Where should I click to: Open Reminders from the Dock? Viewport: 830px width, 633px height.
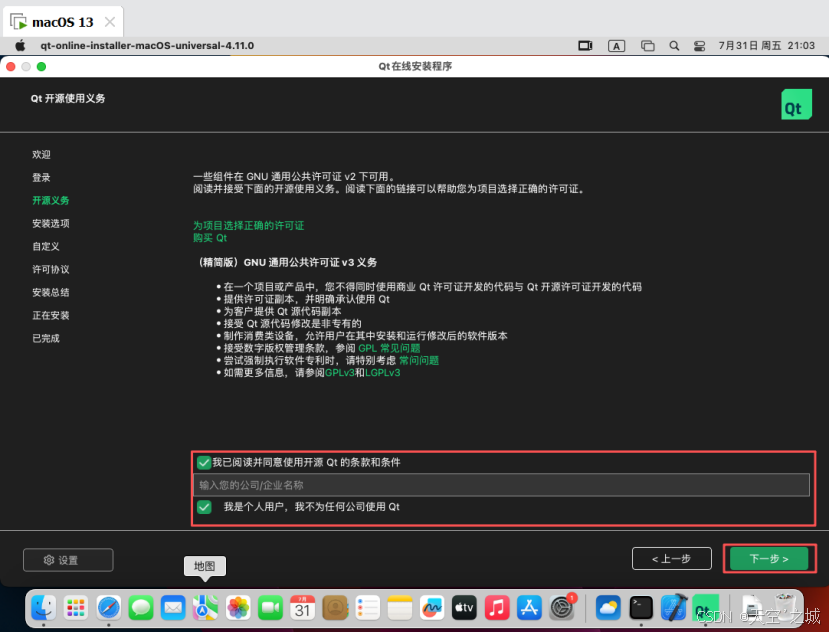[367, 608]
